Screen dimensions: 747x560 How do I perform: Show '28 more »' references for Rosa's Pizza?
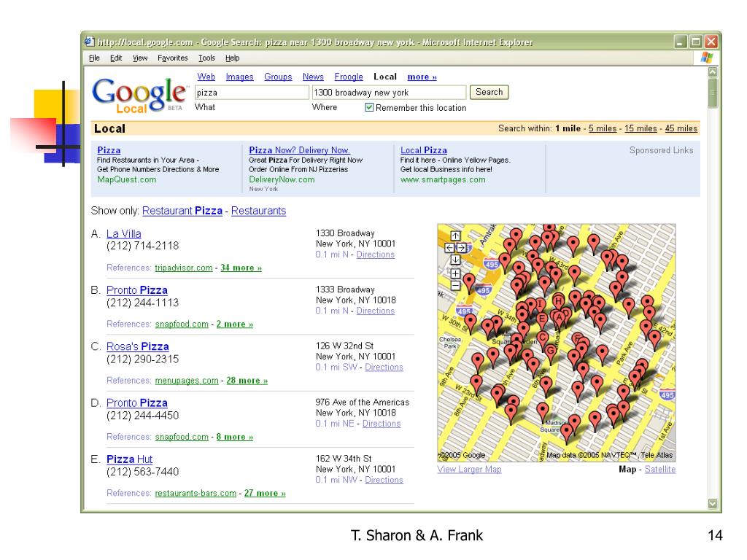[247, 381]
